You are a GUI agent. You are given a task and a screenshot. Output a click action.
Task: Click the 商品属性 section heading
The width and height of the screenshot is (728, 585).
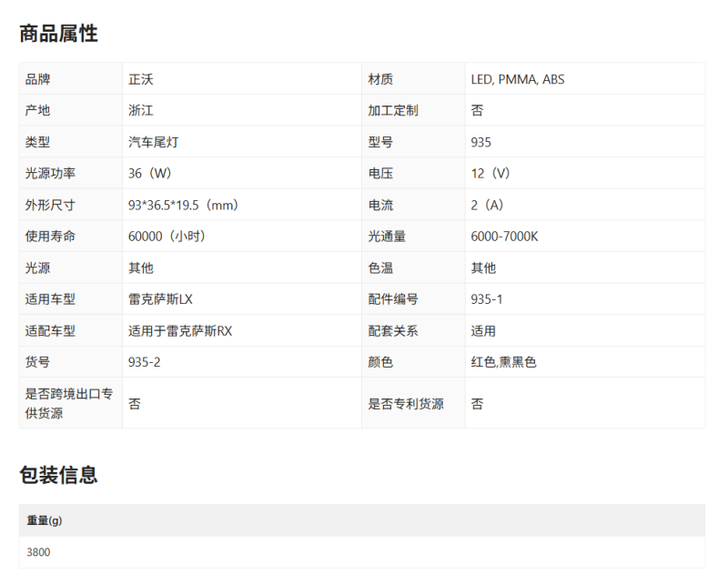(x=58, y=34)
